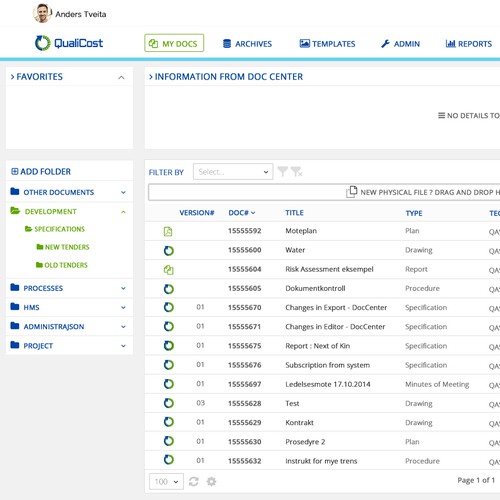Click status icon for Ledelsesmote 17.10.2014 row

coord(169,384)
